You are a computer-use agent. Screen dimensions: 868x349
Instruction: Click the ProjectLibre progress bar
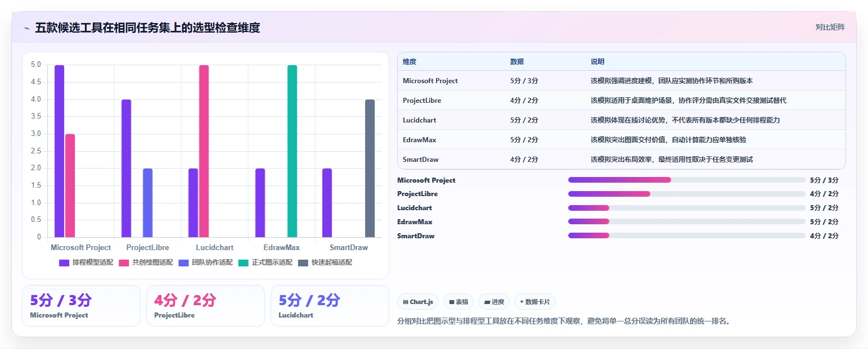687,194
